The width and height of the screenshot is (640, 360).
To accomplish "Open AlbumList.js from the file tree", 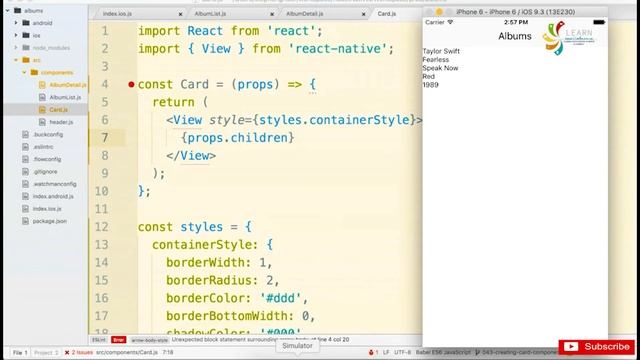I will [x=65, y=97].
